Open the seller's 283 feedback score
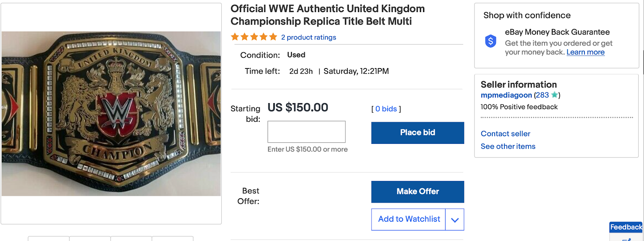 pos(542,95)
